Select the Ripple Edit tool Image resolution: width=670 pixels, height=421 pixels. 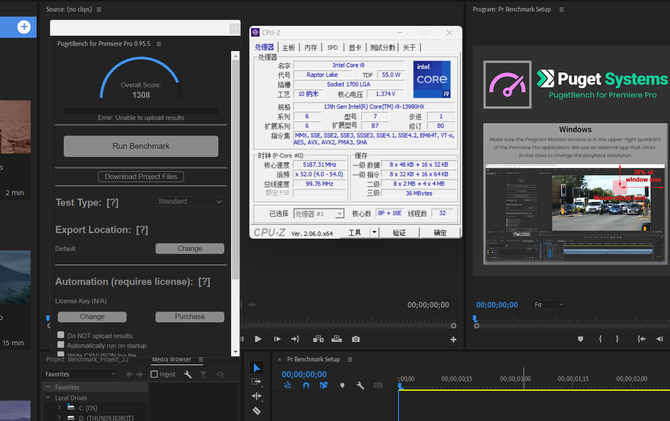pos(256,396)
